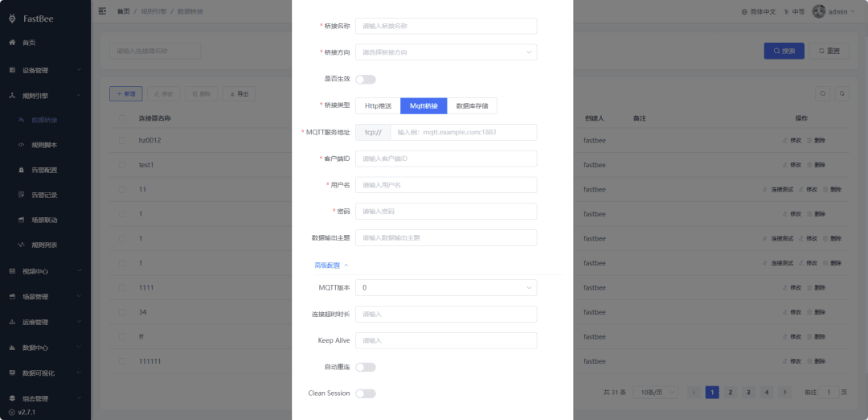Click the blue 搜索 button
868x420 pixels.
[x=784, y=51]
